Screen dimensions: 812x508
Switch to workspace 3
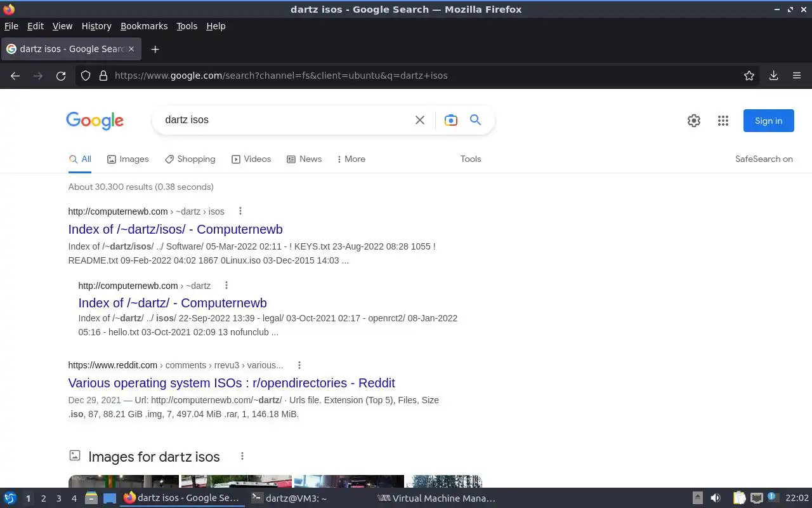point(58,498)
